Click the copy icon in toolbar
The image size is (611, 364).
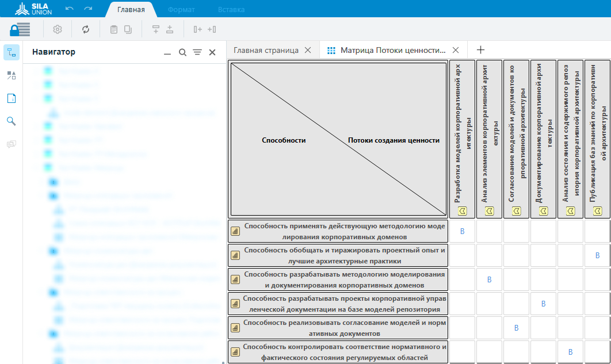tap(128, 29)
